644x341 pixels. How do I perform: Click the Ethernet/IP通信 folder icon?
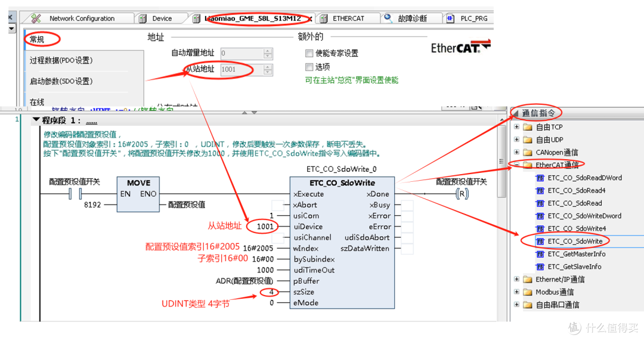click(x=528, y=280)
